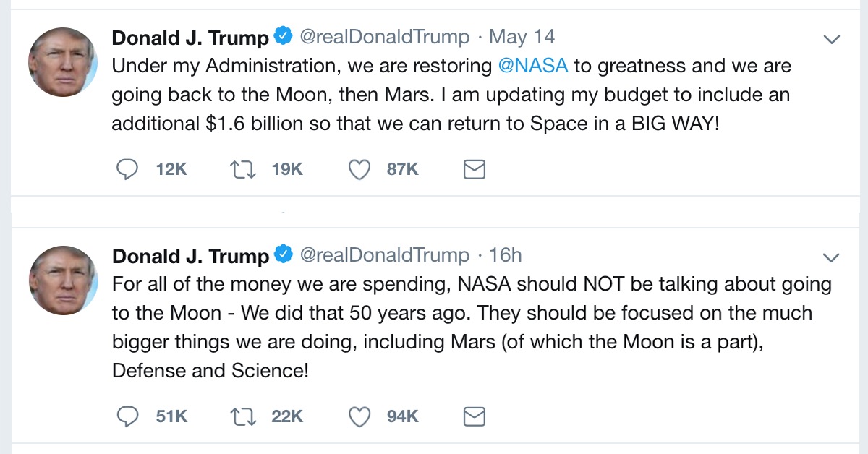This screenshot has width=868, height=454.
Task: Open the 16h timestamp of the second tweet
Action: (x=505, y=255)
